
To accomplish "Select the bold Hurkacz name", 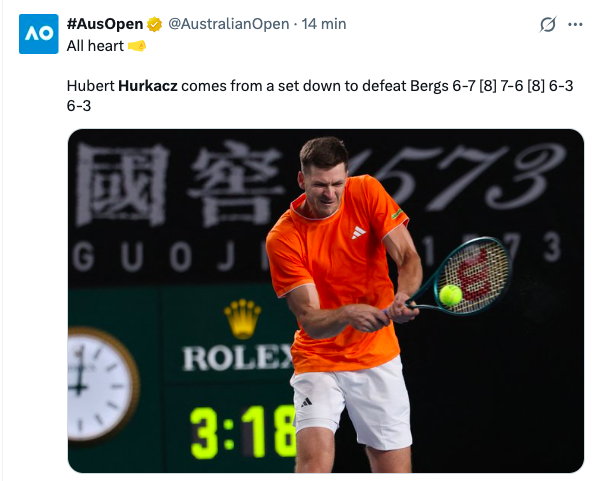I will coord(148,86).
